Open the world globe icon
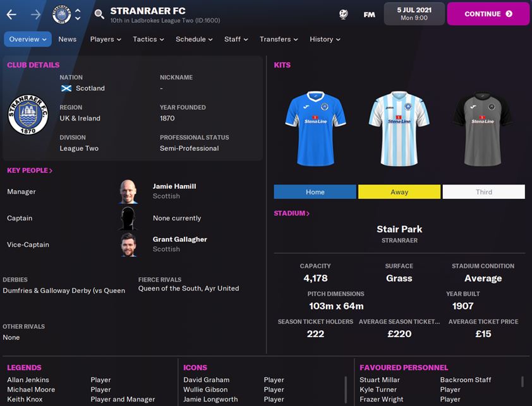Image resolution: width=532 pixels, height=406 pixels. (343, 15)
